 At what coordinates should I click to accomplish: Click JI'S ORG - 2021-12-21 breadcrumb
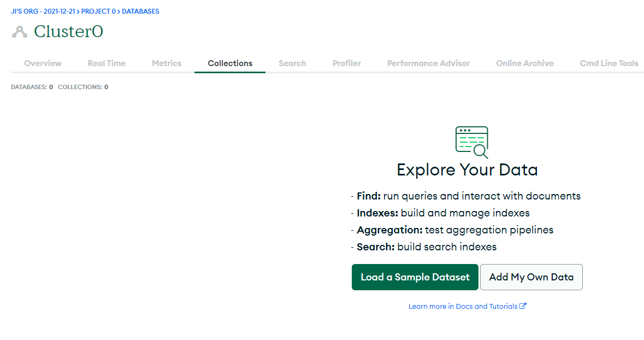click(43, 11)
